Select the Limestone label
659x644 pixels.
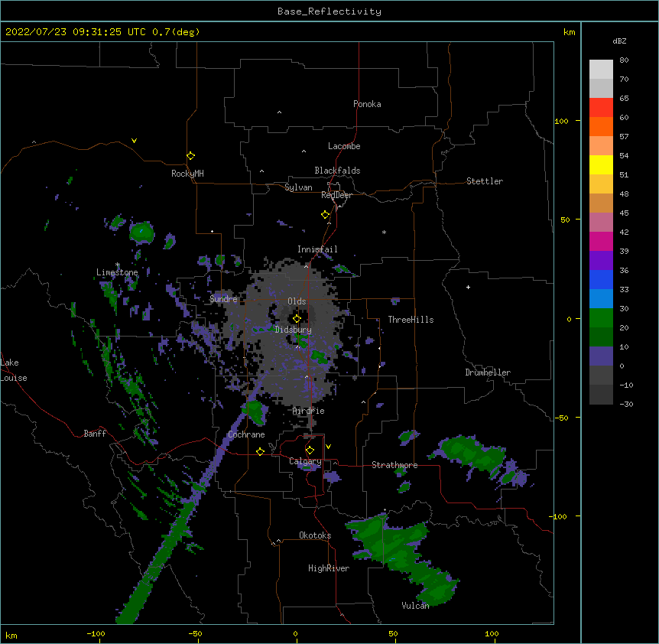117,272
